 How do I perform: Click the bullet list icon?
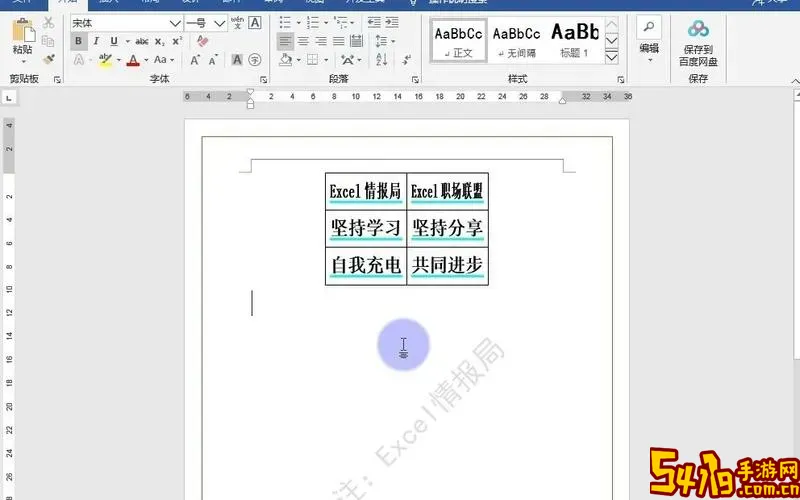point(285,22)
